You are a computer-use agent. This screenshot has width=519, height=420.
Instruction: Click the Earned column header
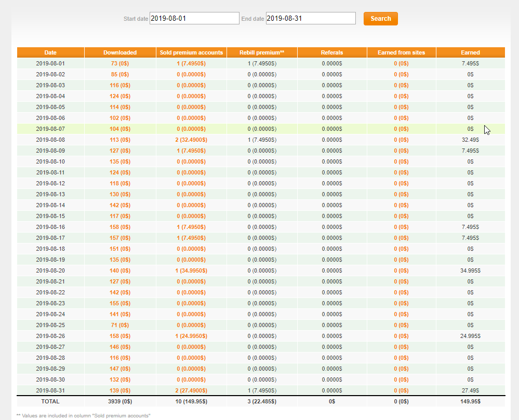(470, 52)
